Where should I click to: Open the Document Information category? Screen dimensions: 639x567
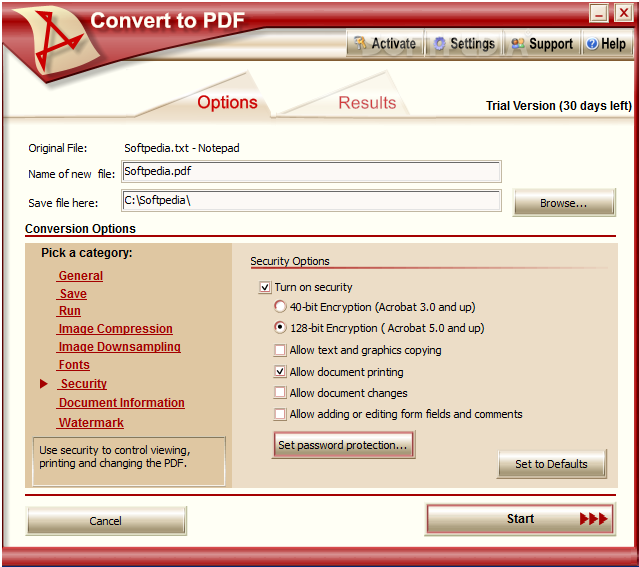(121, 403)
